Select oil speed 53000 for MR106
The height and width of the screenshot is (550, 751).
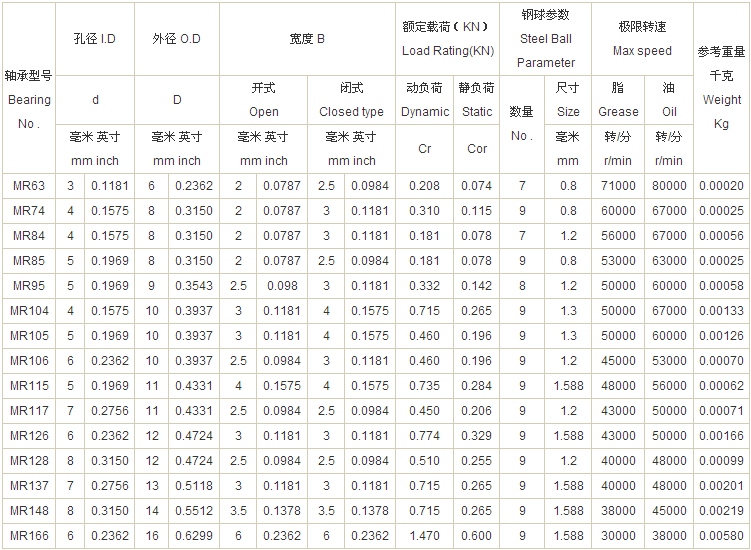669,361
